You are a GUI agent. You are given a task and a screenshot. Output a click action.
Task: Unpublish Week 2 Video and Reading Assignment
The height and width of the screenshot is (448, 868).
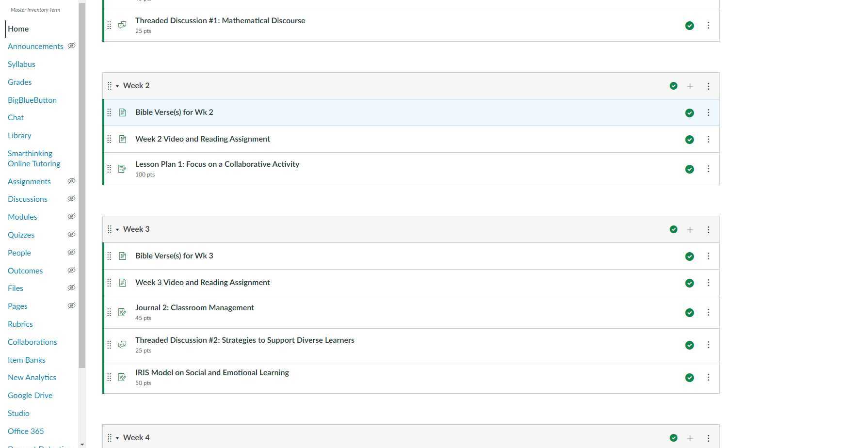(690, 140)
